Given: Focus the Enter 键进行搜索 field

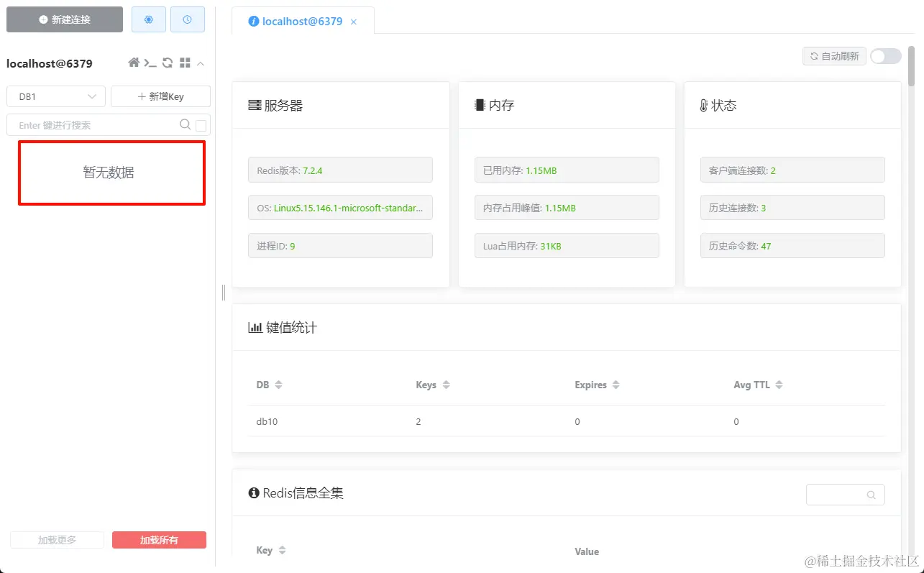Looking at the screenshot, I should (109, 125).
